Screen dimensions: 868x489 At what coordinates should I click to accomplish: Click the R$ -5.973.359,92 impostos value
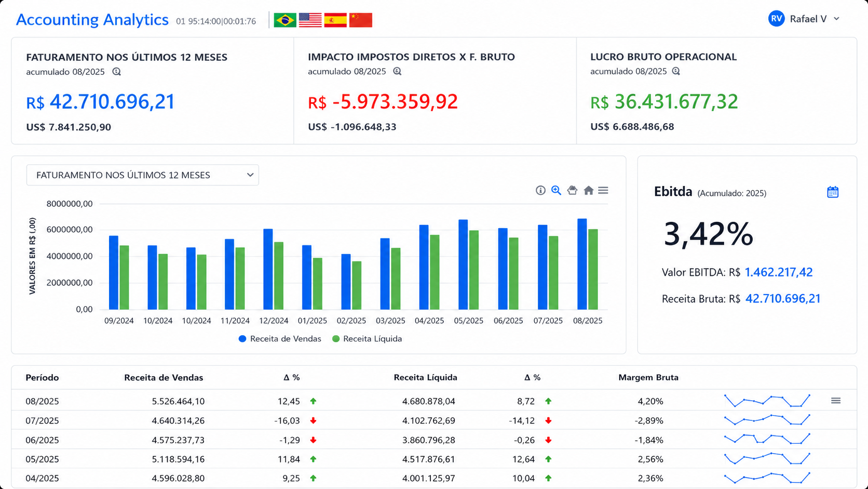383,102
